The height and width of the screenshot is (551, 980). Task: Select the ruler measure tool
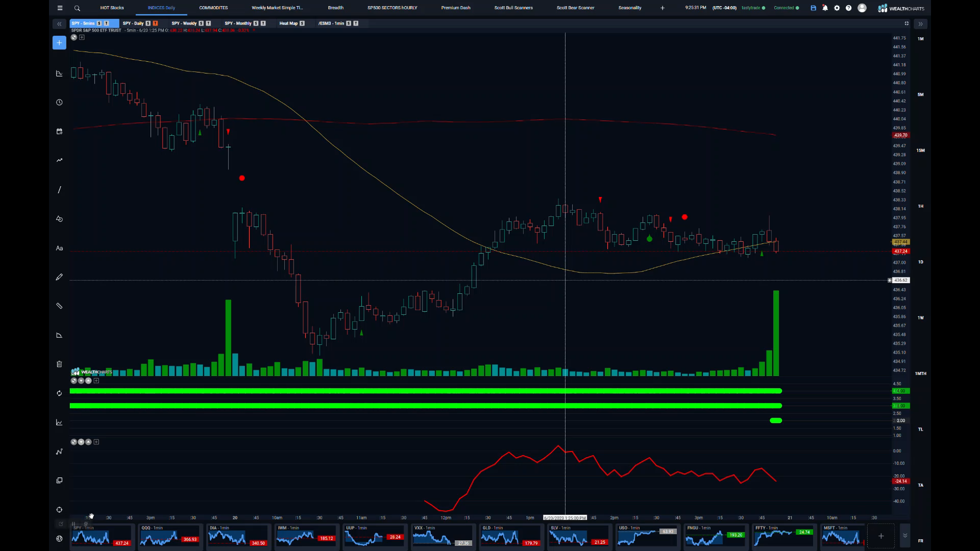[x=59, y=306]
